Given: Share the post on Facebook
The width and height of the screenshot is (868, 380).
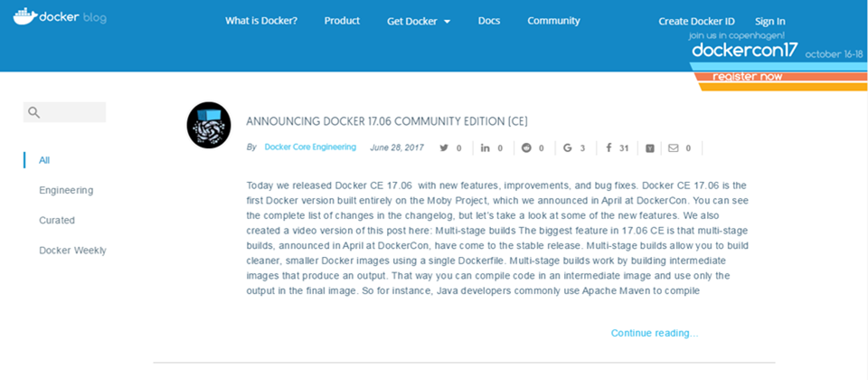Looking at the screenshot, I should point(609,147).
